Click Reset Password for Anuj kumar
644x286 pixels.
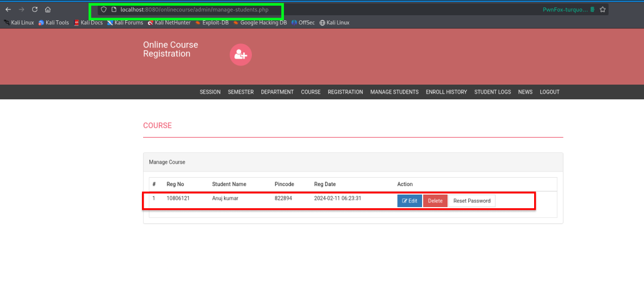[472, 201]
